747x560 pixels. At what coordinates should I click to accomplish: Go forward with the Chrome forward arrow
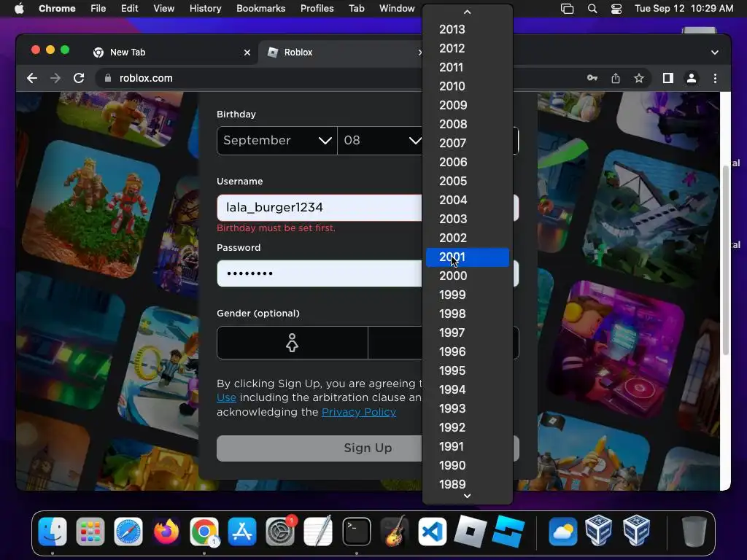point(55,78)
